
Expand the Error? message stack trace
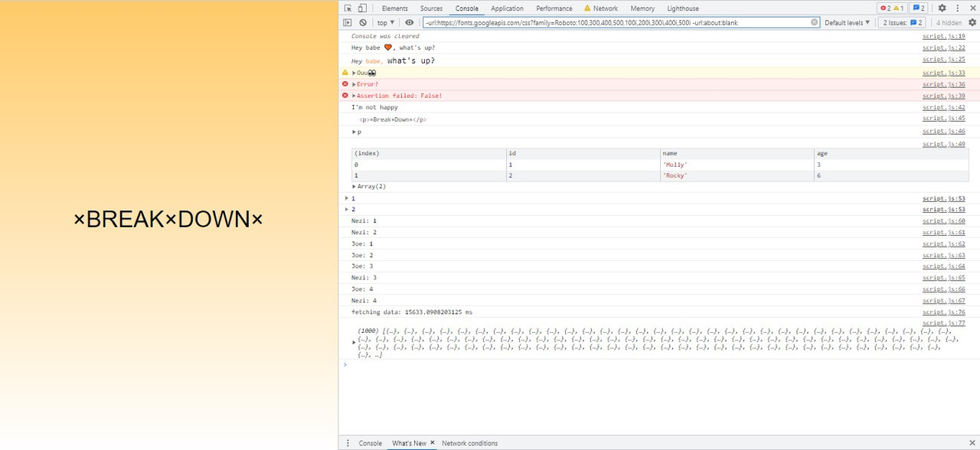(354, 84)
